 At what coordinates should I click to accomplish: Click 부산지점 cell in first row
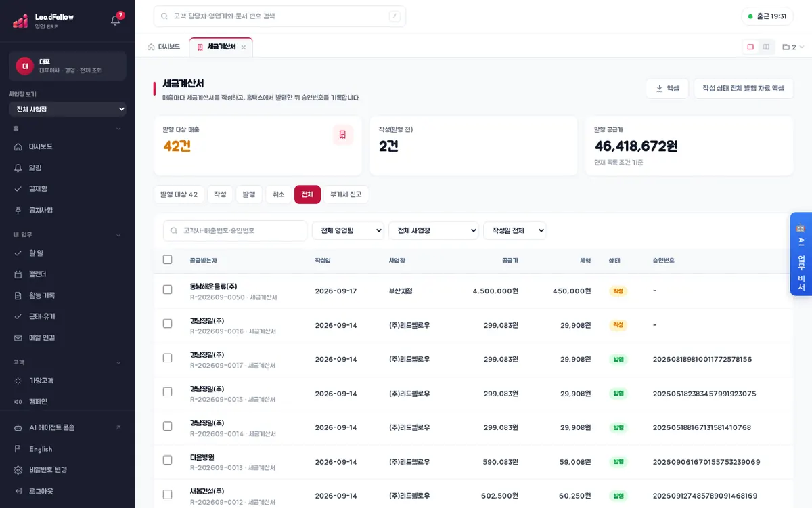tap(401, 291)
